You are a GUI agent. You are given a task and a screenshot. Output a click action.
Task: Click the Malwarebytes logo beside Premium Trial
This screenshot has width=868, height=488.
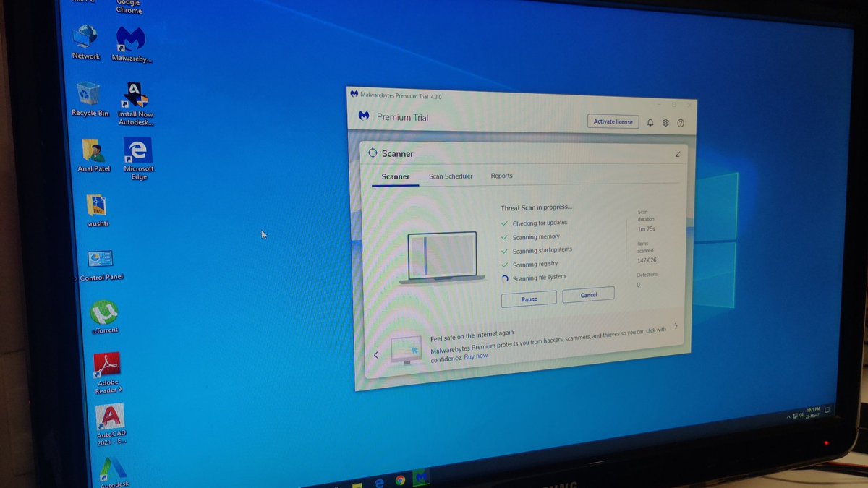pos(364,116)
